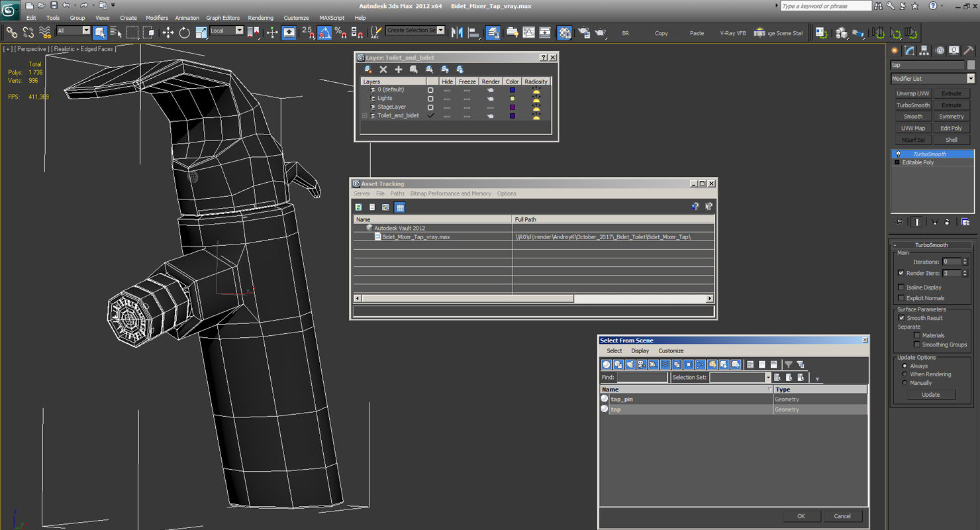Expand the Toilet_and_bidet layer
This screenshot has width=980, height=530.
coord(364,116)
